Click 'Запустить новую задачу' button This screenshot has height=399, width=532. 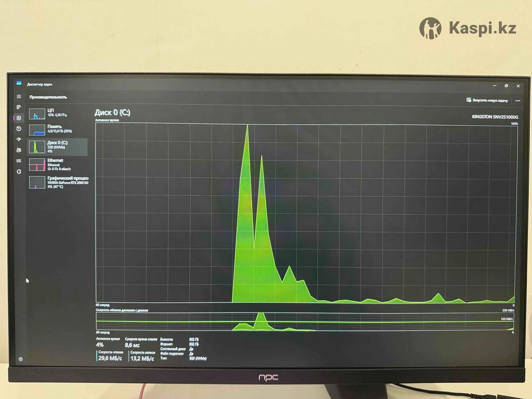click(x=487, y=100)
